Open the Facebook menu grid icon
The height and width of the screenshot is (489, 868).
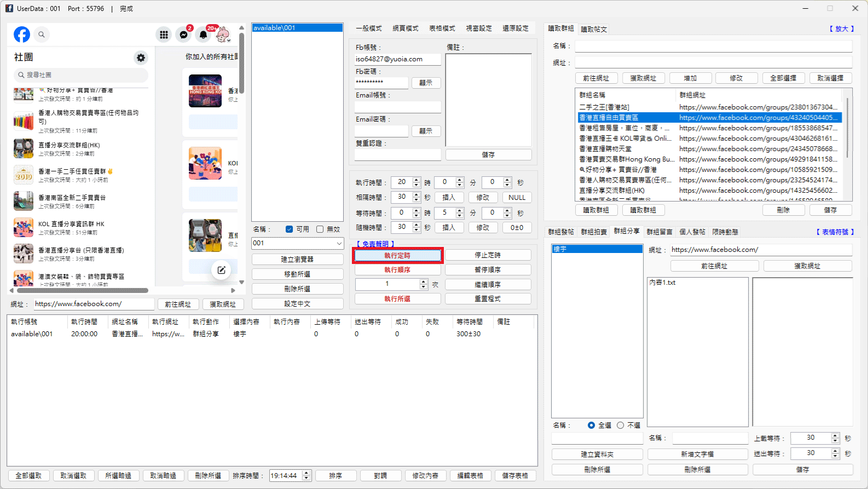pyautogui.click(x=164, y=34)
